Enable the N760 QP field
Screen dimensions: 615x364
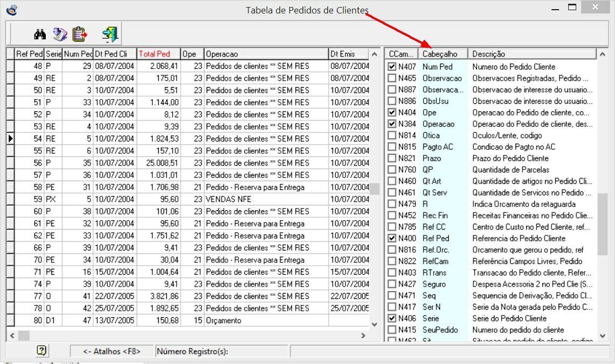click(x=391, y=170)
